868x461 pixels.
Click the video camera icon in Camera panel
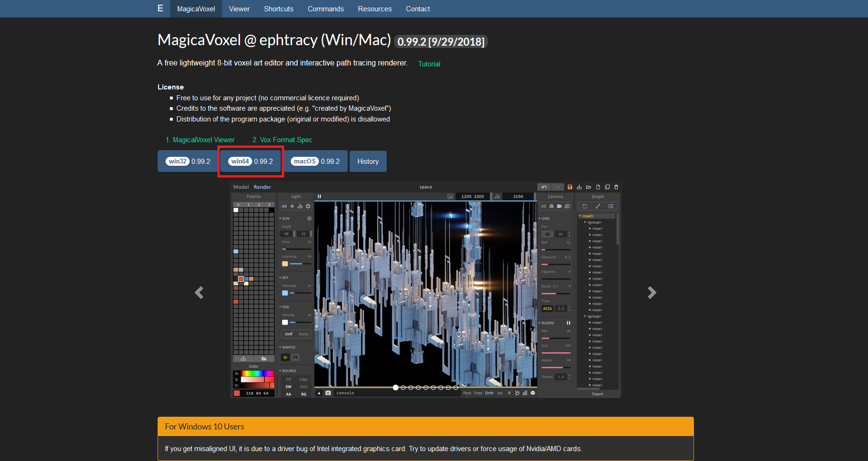(x=559, y=206)
